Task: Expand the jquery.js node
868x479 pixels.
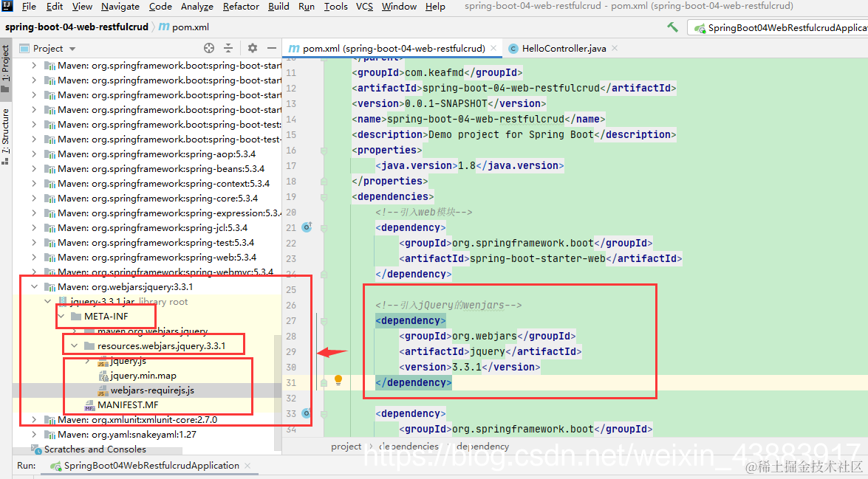Action: pos(87,361)
